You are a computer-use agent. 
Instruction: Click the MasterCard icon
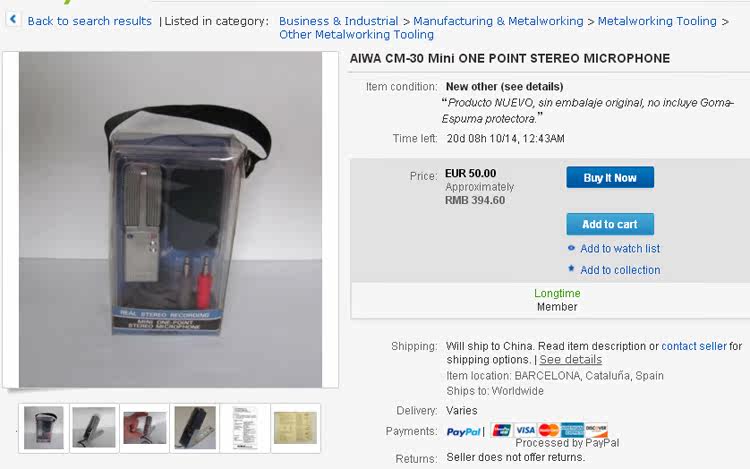coord(549,430)
